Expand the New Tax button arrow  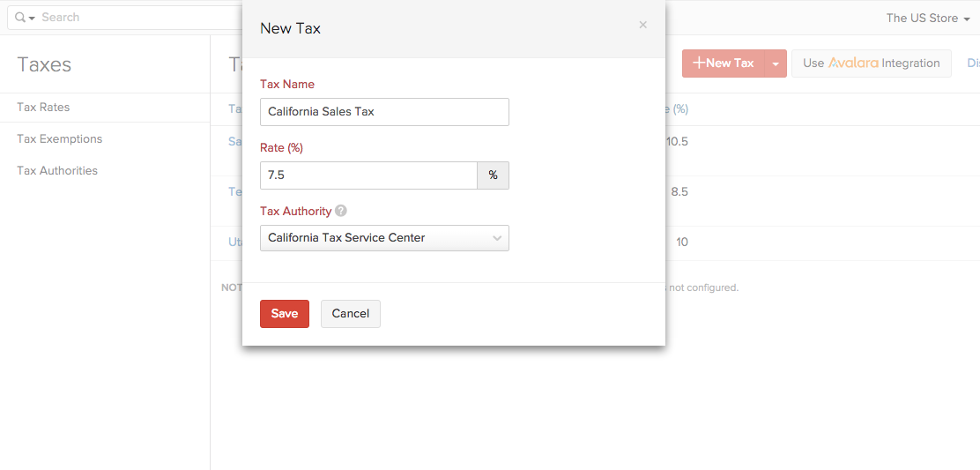click(776, 63)
